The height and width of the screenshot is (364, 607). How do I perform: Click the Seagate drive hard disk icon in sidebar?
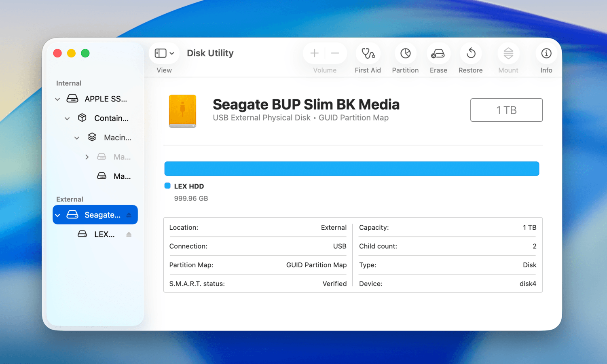tap(72, 215)
